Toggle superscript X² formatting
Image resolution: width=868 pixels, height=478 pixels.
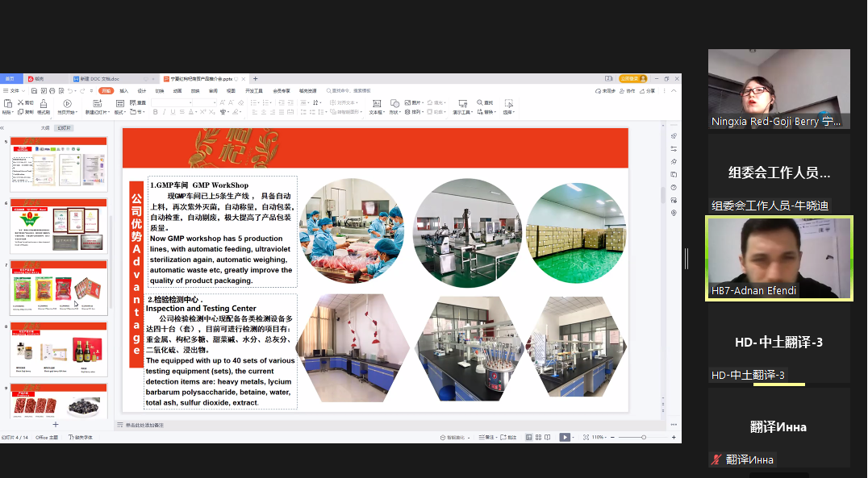[202, 112]
